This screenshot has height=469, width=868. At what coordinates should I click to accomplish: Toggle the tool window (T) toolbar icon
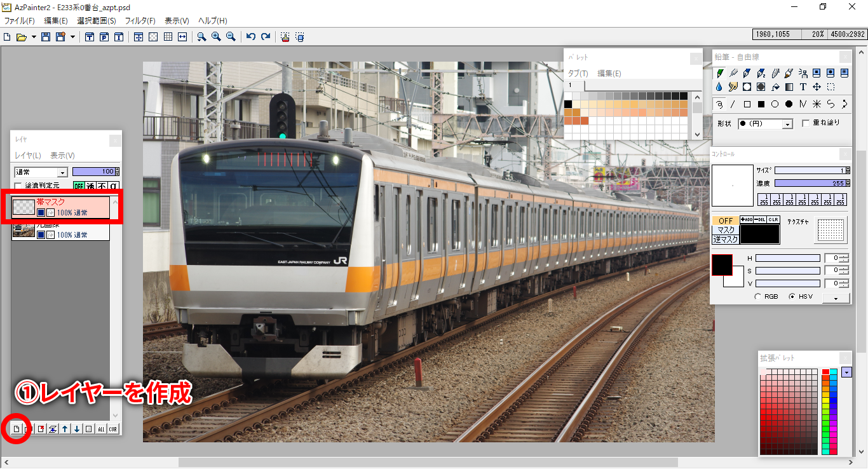click(x=90, y=37)
